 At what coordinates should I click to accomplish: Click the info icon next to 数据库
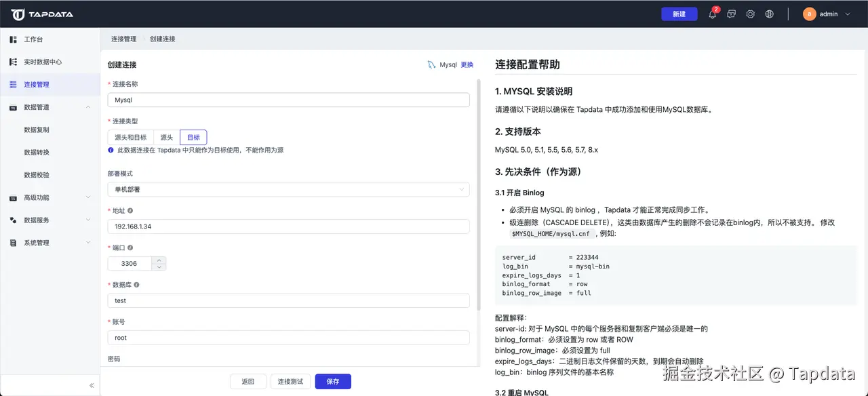[136, 285]
